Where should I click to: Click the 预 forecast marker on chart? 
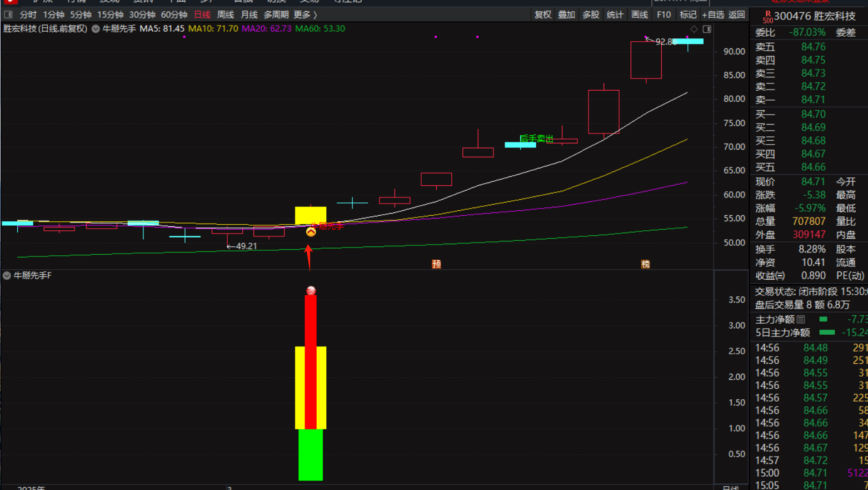(x=436, y=264)
